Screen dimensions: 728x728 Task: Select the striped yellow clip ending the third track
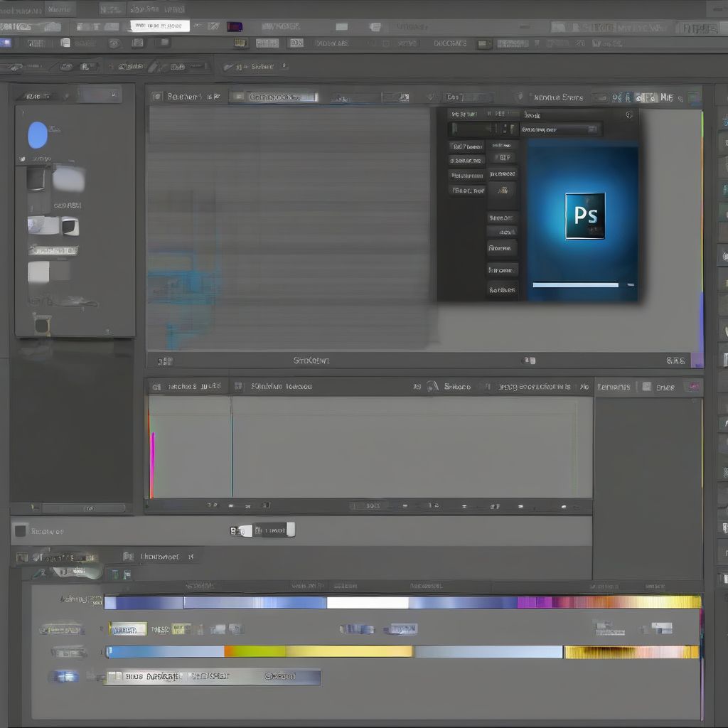(631, 652)
